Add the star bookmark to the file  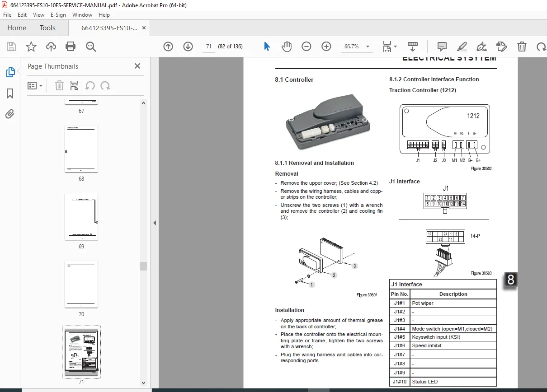[31, 46]
